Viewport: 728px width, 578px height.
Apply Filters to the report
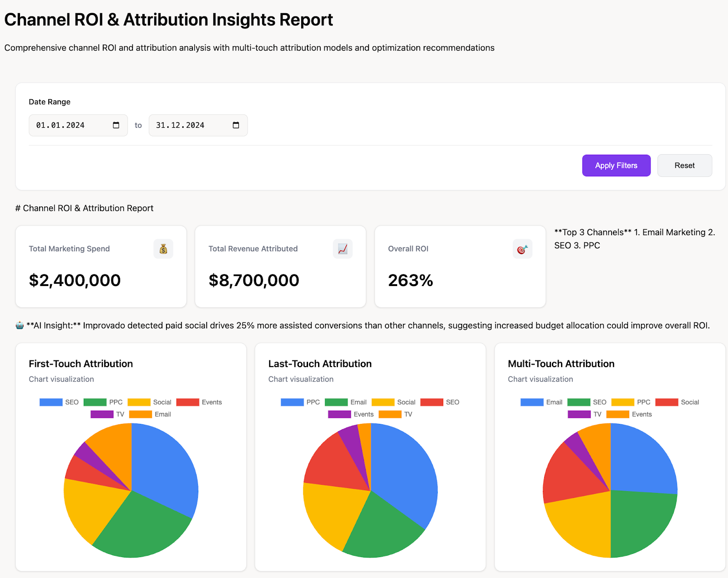tap(616, 166)
